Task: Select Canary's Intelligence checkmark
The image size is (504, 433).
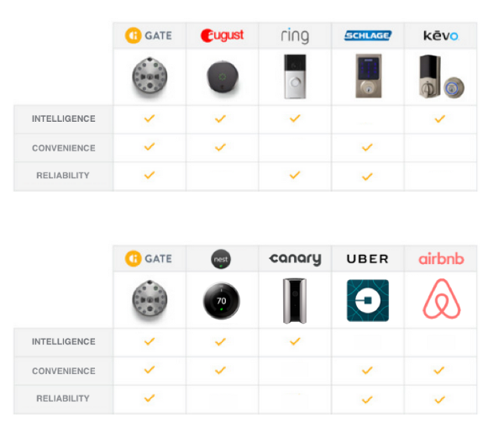Action: point(294,341)
